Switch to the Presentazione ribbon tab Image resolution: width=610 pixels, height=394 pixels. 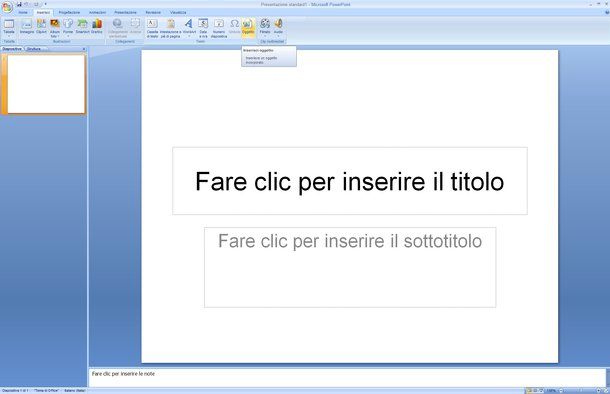point(125,12)
